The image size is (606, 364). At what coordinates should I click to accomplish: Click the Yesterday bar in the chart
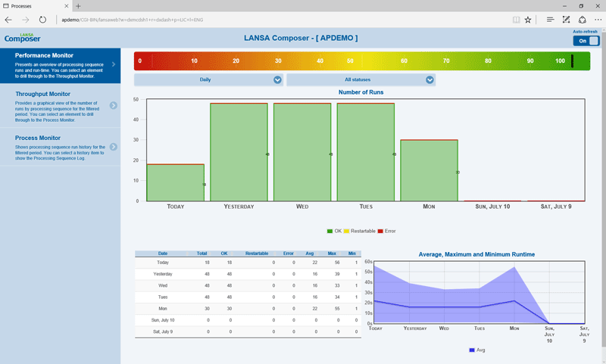pyautogui.click(x=239, y=152)
